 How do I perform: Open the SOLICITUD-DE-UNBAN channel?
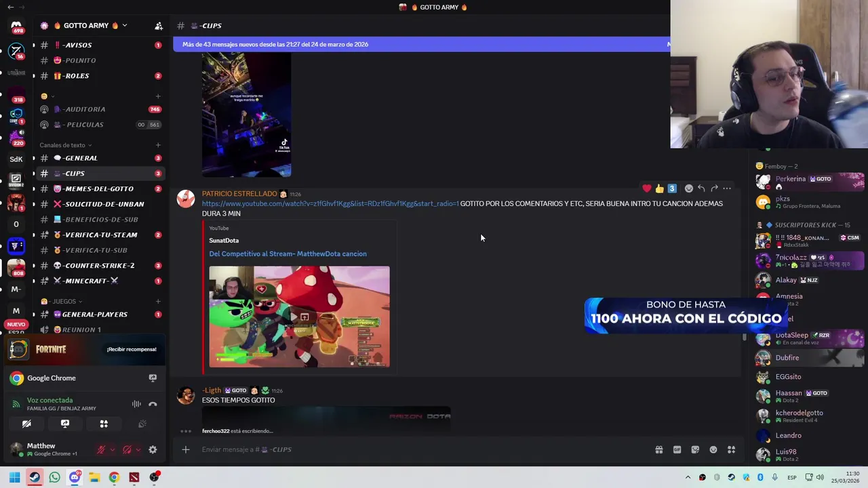[x=99, y=204]
